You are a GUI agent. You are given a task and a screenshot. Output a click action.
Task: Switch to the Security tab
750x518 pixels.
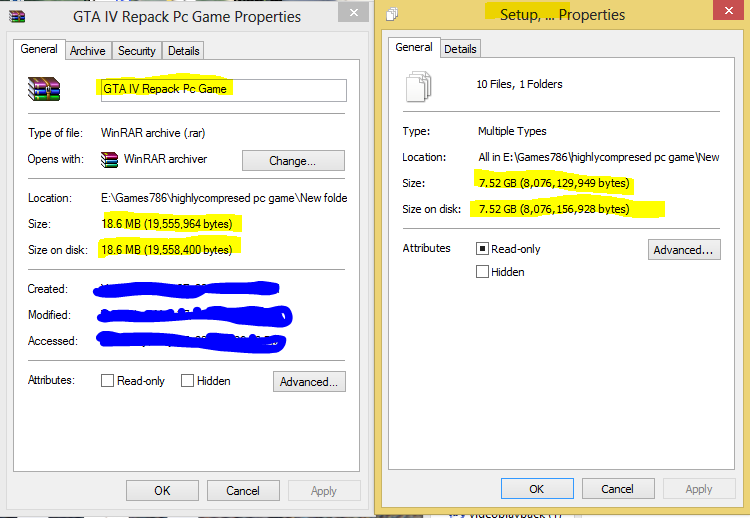click(x=137, y=51)
